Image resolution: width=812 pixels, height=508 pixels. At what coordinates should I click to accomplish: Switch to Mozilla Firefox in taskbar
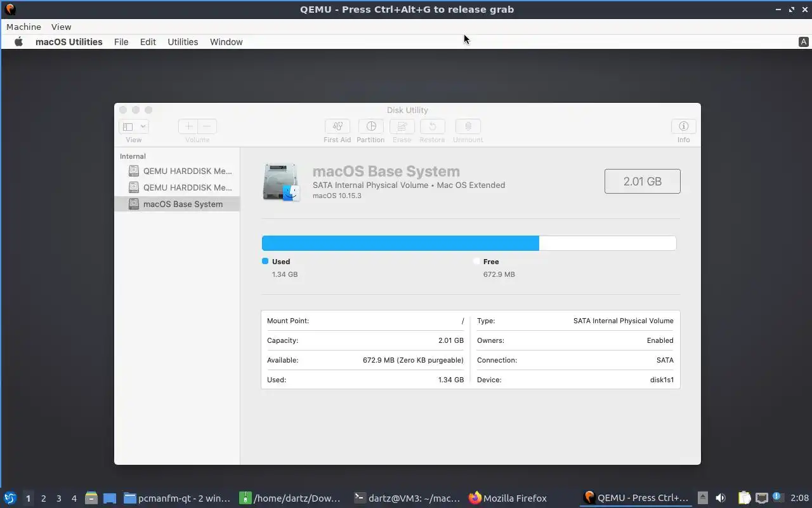(508, 498)
